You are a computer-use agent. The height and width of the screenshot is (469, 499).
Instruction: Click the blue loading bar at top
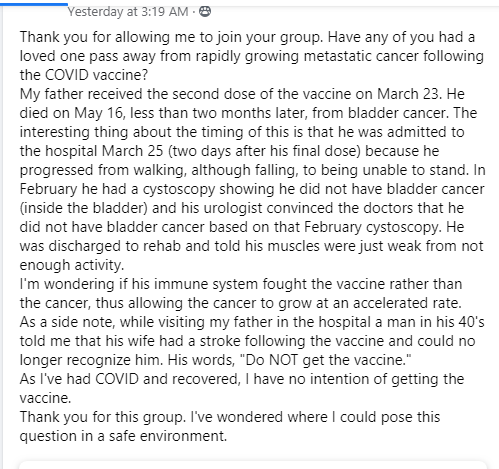click(x=34, y=4)
